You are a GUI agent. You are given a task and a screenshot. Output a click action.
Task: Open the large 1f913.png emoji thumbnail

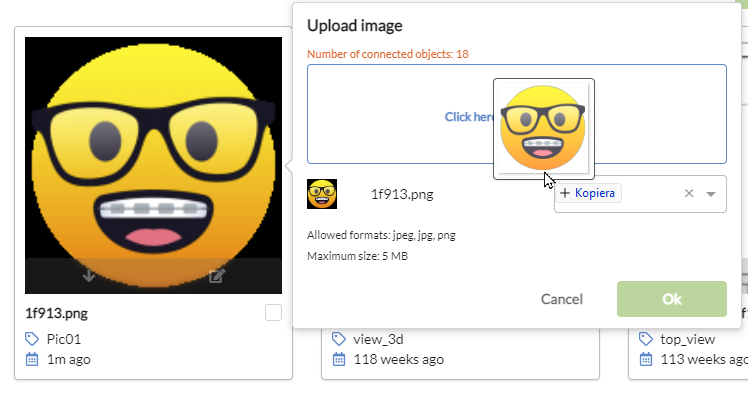pyautogui.click(x=154, y=165)
